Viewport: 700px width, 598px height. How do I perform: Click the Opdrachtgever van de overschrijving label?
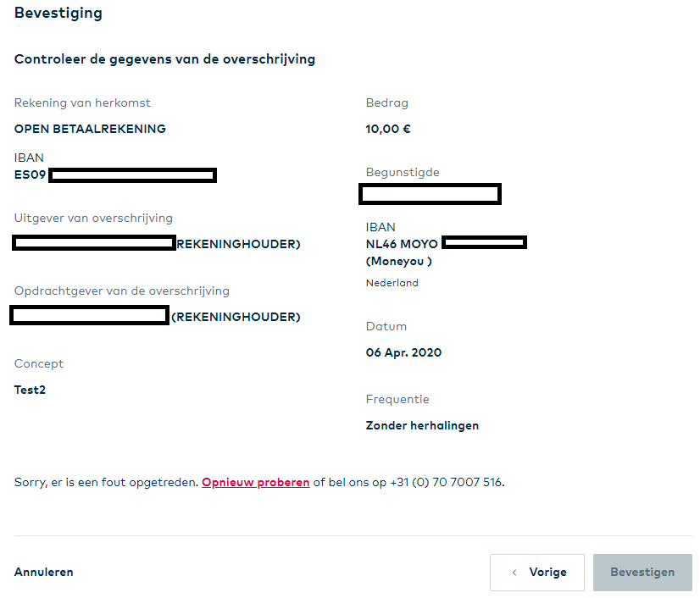point(121,291)
